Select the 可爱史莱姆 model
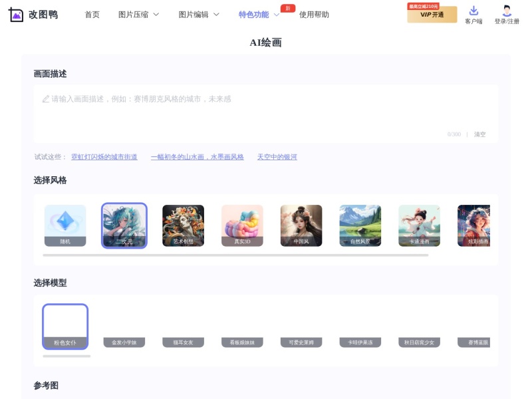The image size is (532, 399). point(301,327)
